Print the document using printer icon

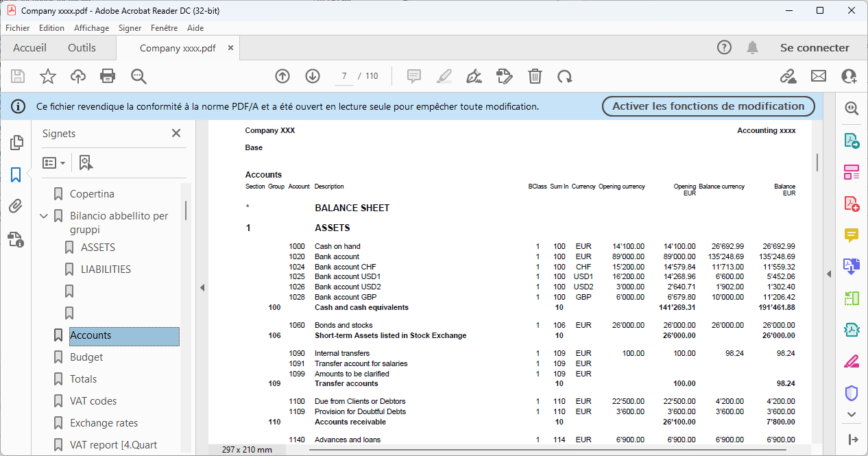[x=108, y=76]
